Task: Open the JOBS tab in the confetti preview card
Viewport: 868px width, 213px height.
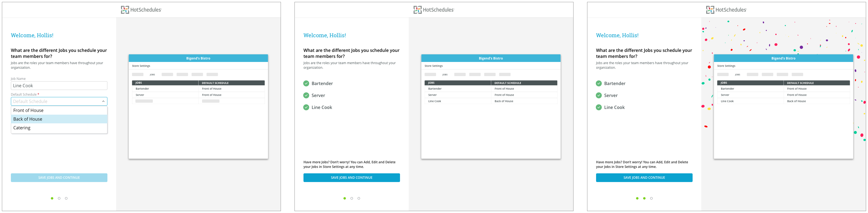Action: click(737, 75)
